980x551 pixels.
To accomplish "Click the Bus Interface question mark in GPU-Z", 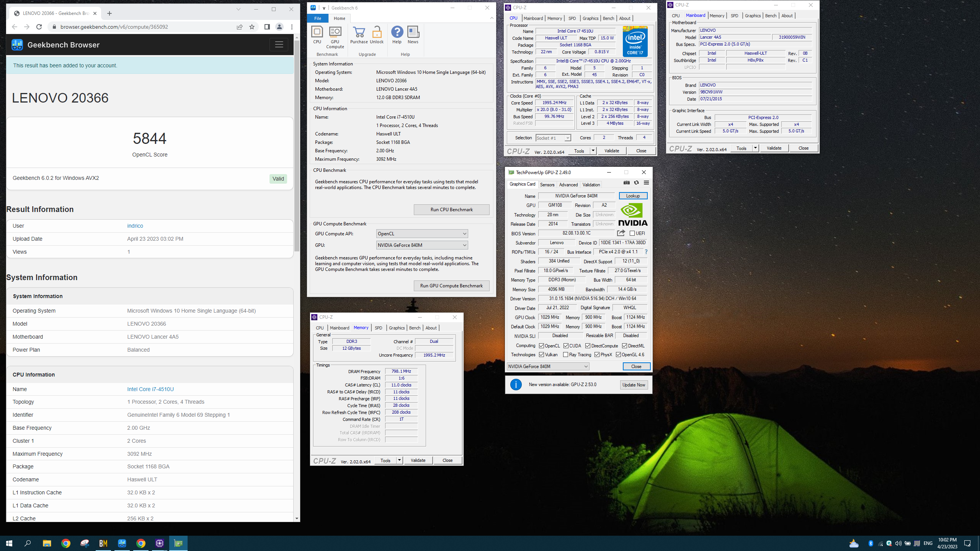I will [x=646, y=252].
